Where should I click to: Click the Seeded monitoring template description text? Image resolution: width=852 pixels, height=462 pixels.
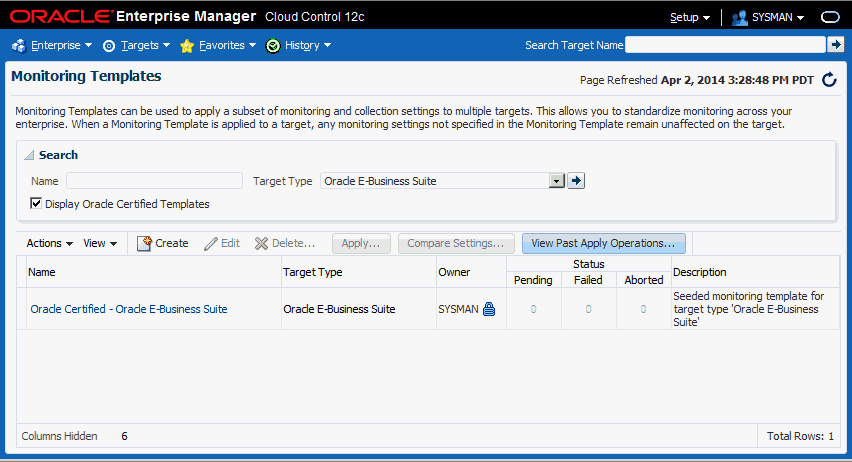point(749,309)
